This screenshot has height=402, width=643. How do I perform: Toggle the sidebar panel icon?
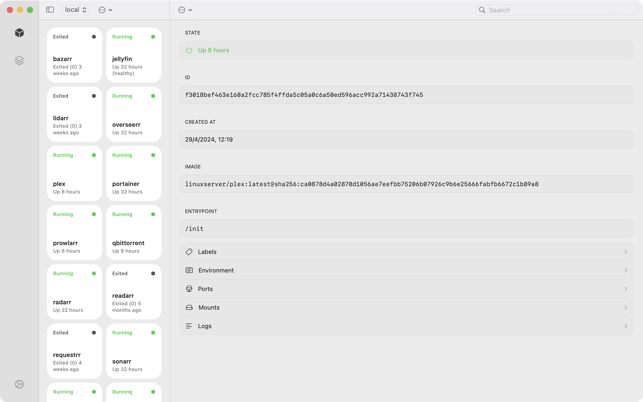(x=50, y=10)
